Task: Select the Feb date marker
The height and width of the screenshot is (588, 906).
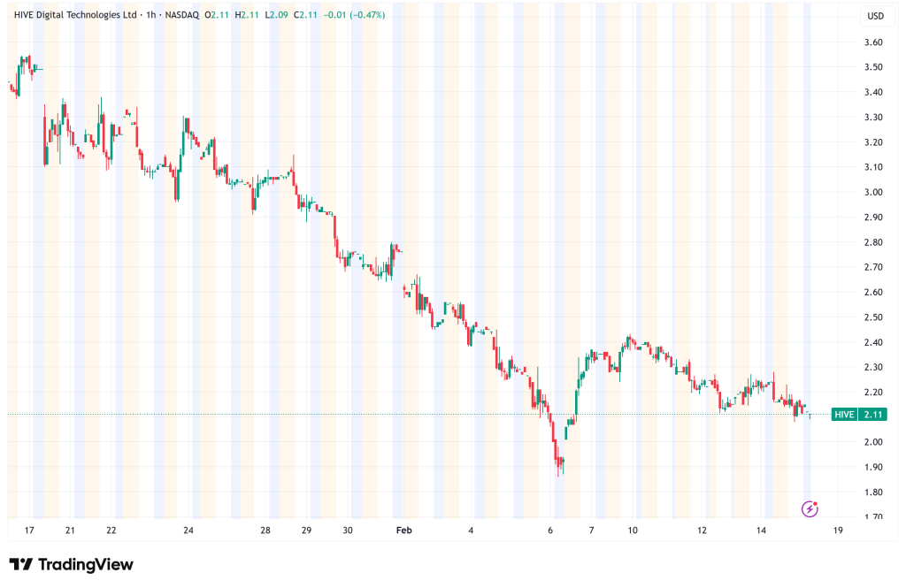Action: point(404,531)
